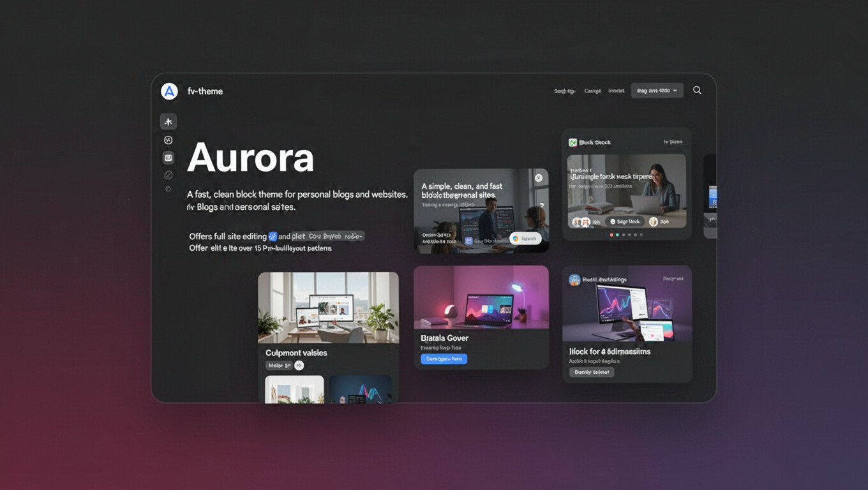The height and width of the screenshot is (490, 868).
Task: Click the small ring icon at sidebar bottom
Action: point(168,189)
